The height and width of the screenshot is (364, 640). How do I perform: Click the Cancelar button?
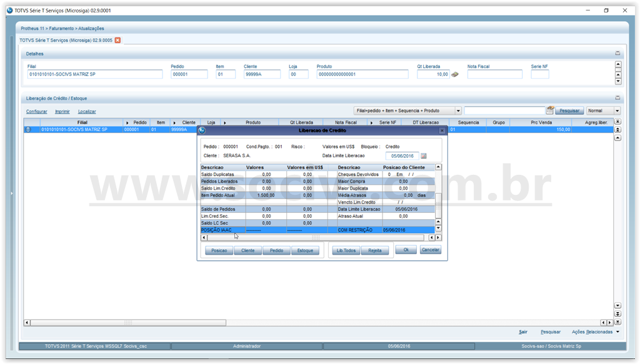coord(431,250)
